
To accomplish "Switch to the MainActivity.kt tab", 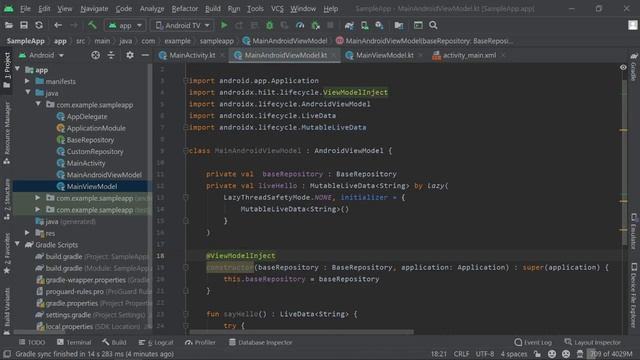I will [x=192, y=55].
